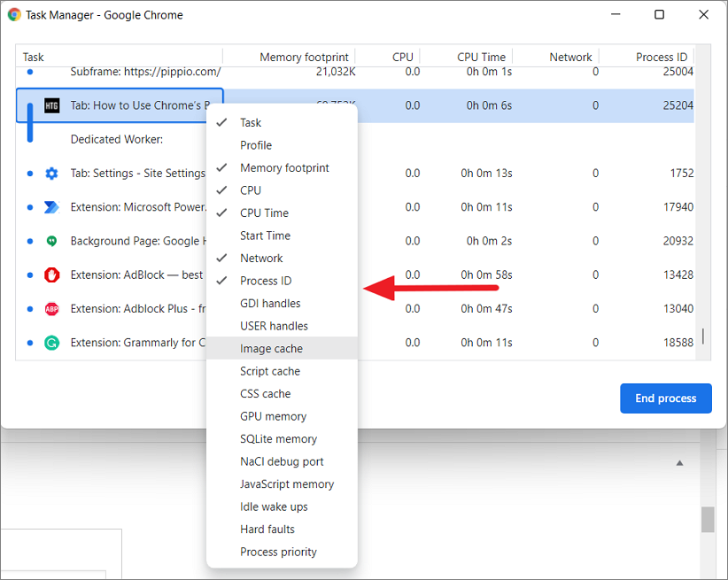
Task: Uncheck the Memory footprint column option
Action: point(283,168)
